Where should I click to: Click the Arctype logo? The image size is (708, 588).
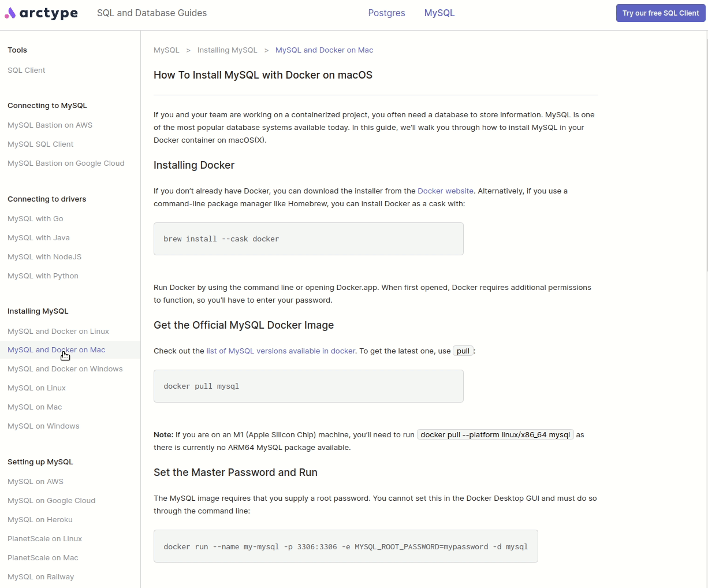coord(41,13)
